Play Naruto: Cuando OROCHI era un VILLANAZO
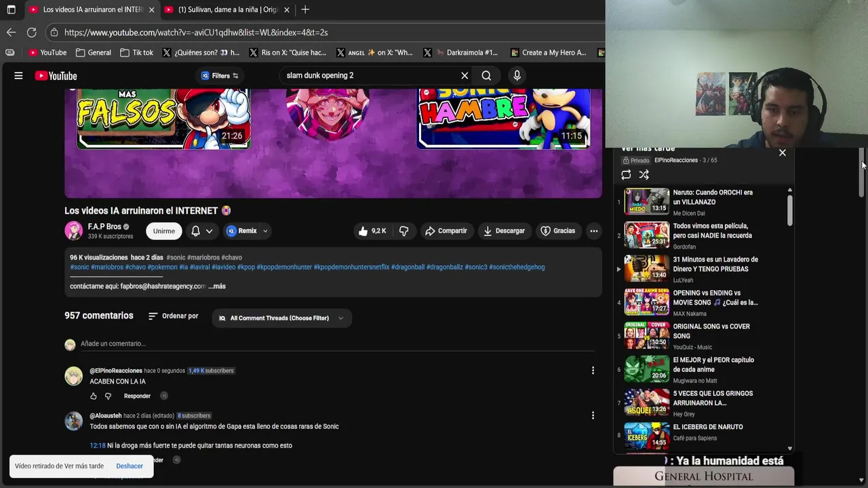This screenshot has height=488, width=868. click(704, 201)
